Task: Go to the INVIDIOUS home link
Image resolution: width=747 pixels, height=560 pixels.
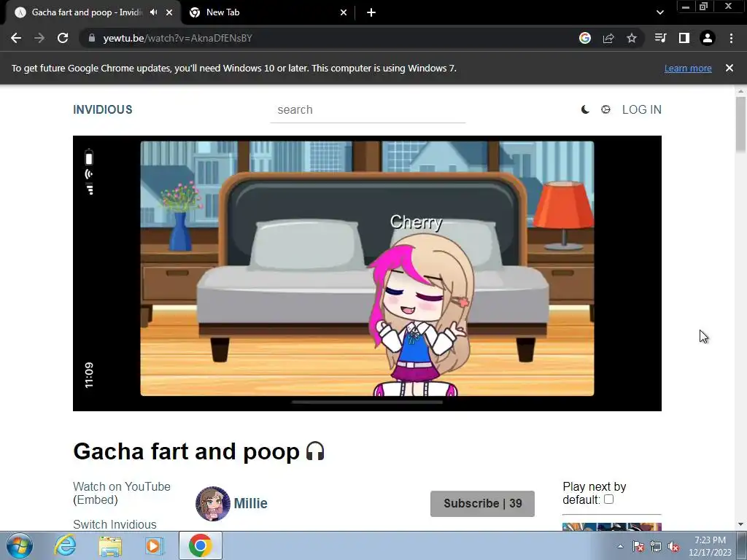Action: pyautogui.click(x=102, y=109)
